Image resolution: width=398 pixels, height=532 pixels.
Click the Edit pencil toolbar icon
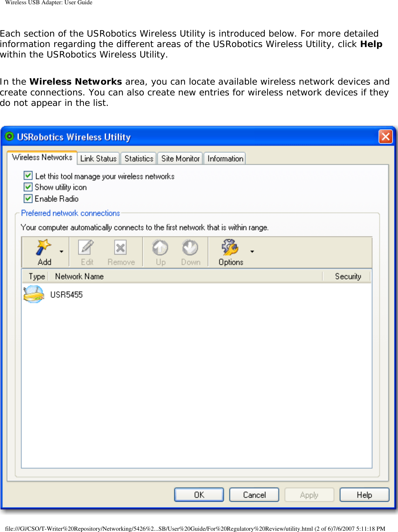(86, 248)
